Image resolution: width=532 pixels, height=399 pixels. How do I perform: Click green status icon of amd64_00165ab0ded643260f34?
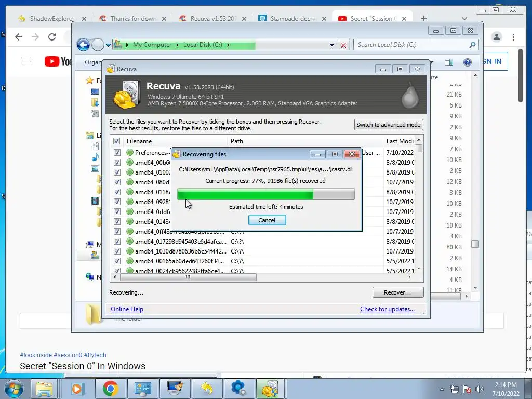[129, 261]
